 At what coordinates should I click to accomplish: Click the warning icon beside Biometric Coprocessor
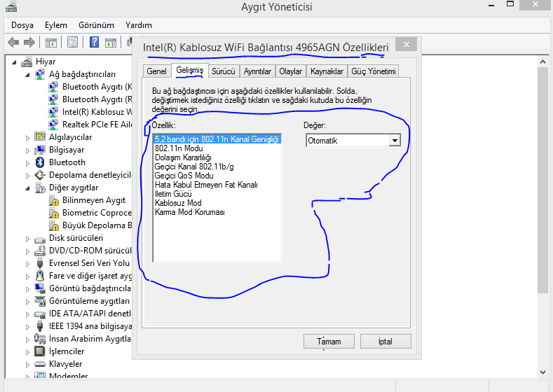click(x=53, y=213)
